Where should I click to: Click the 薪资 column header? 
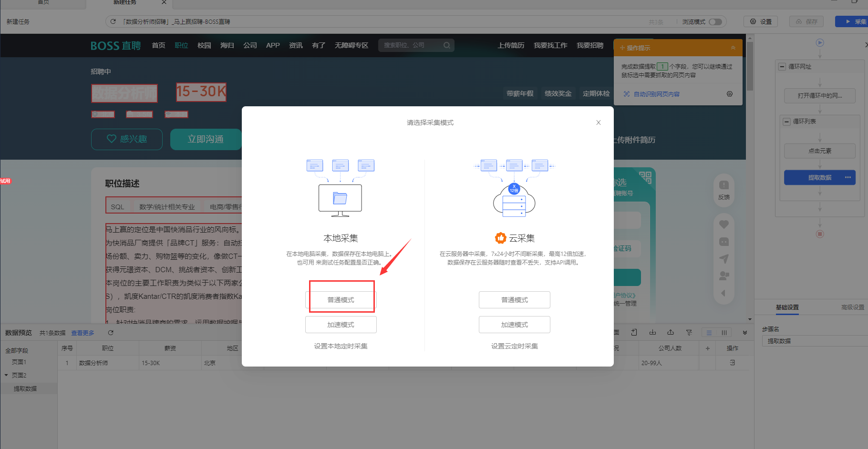pyautogui.click(x=170, y=348)
